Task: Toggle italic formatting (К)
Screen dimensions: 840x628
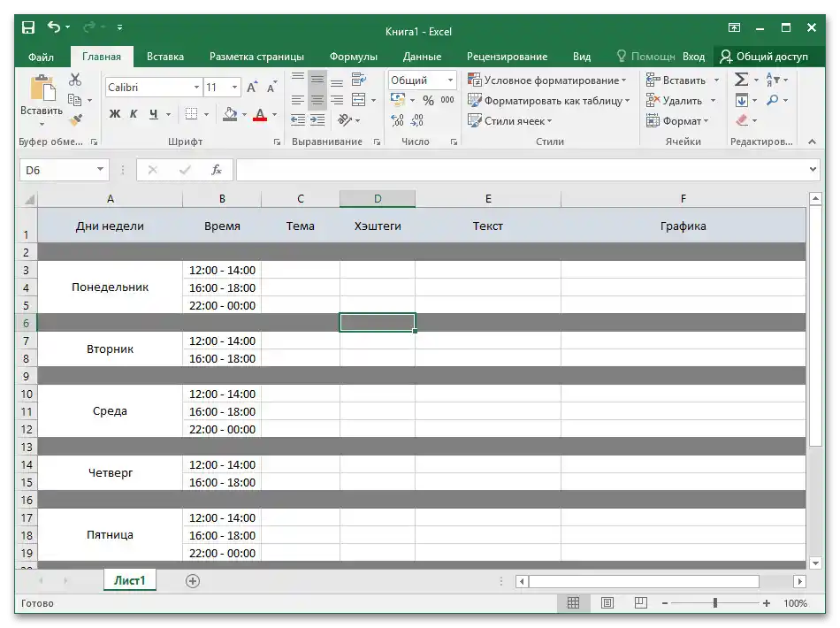Action: [134, 113]
